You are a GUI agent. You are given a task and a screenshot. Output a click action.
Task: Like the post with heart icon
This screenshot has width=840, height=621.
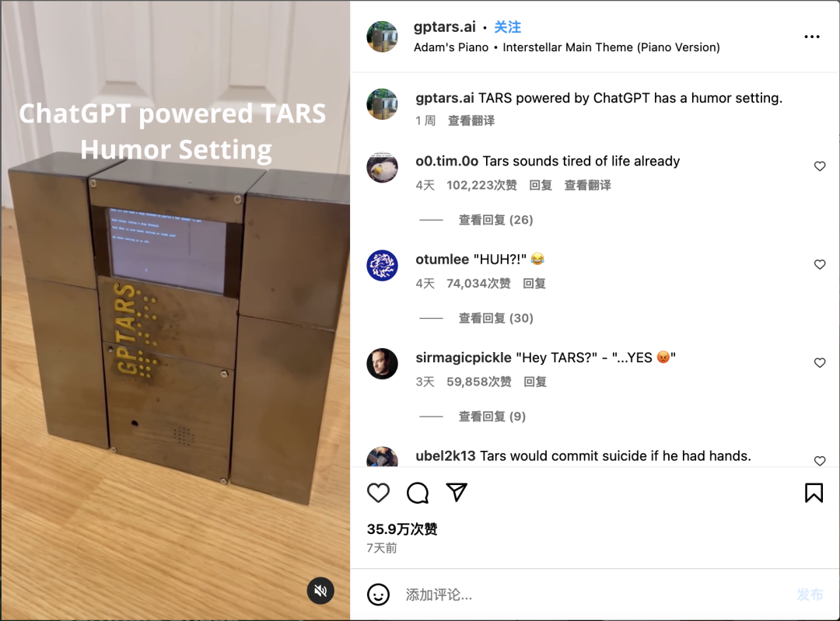tap(378, 493)
